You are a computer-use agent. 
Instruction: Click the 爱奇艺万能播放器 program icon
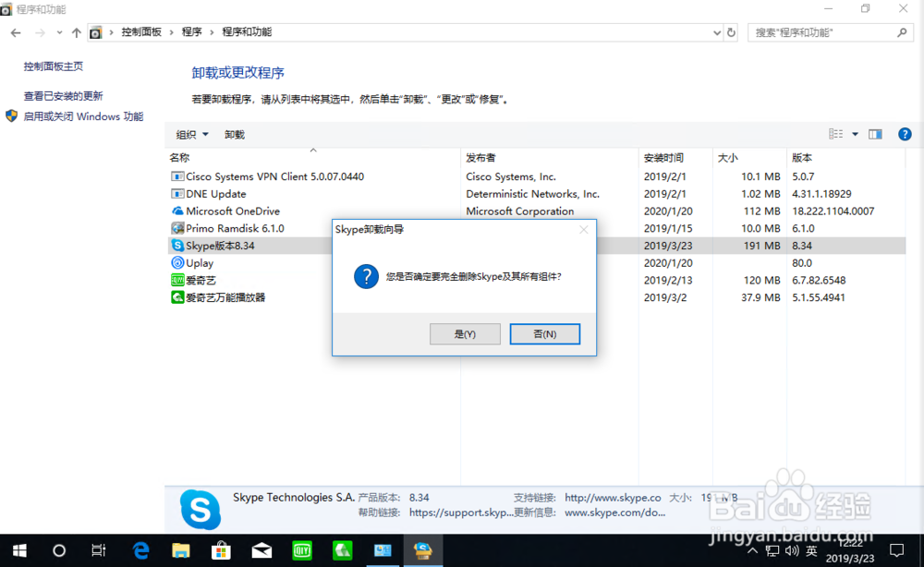pos(177,297)
